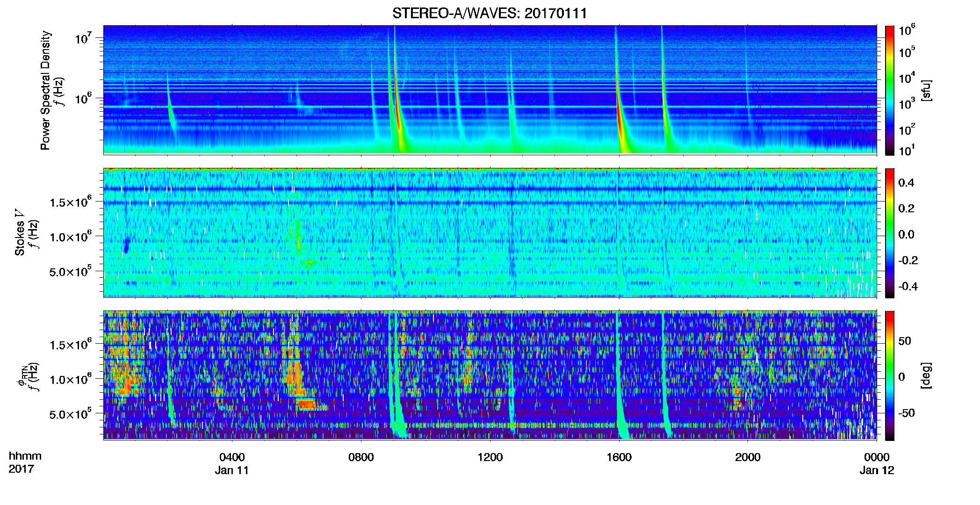Click the -50 tick on deg colorbar

pyautogui.click(x=906, y=413)
